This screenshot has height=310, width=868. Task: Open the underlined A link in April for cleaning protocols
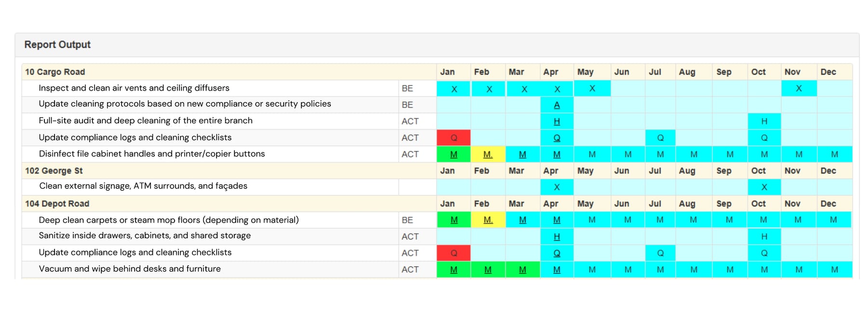pyautogui.click(x=556, y=105)
